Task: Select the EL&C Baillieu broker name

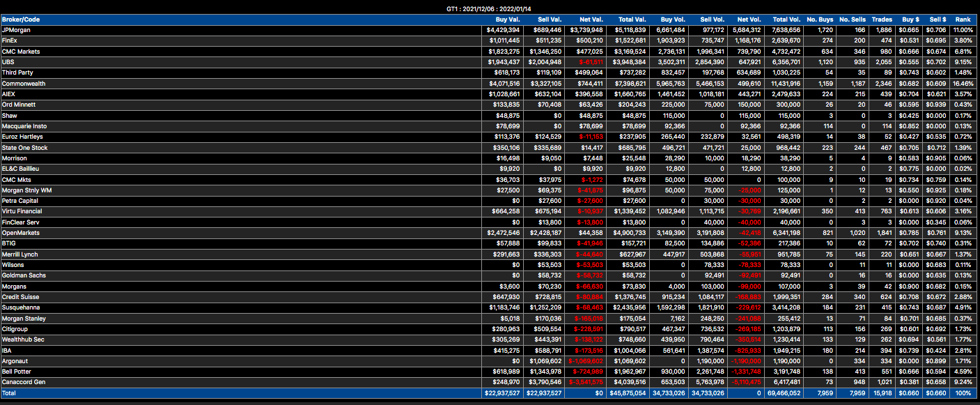Action: 21,169
